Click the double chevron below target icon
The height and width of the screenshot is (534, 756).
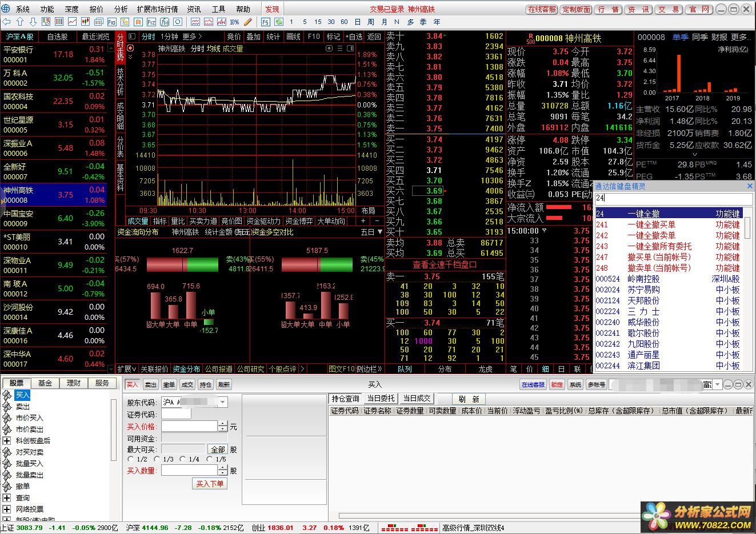point(130,57)
